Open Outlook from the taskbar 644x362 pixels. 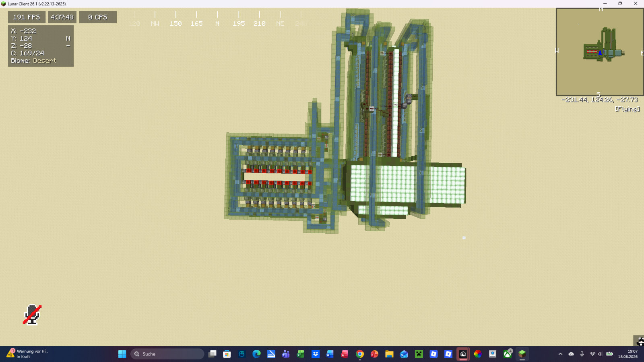click(404, 354)
